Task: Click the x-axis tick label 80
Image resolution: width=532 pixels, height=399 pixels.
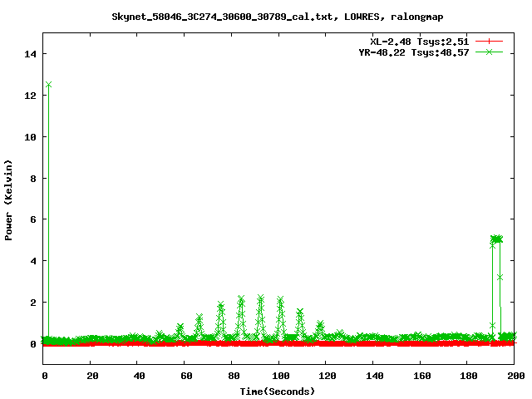Action: tap(234, 376)
